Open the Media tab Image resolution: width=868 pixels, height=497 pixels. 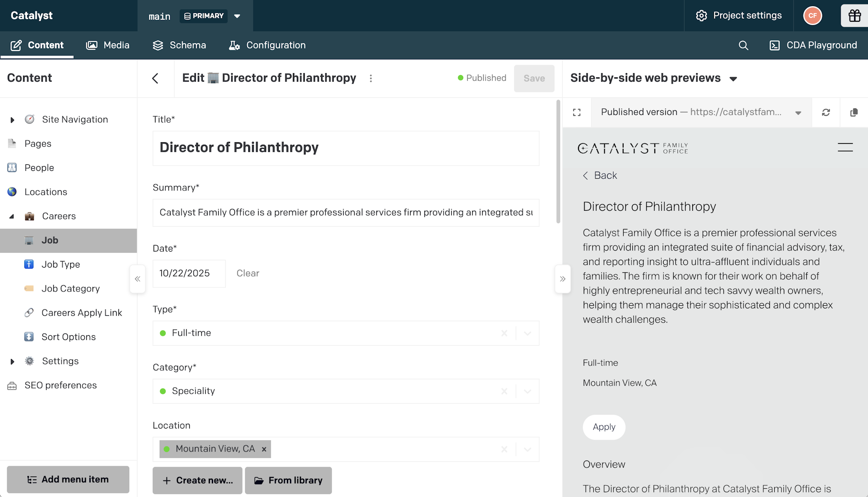[x=108, y=45]
